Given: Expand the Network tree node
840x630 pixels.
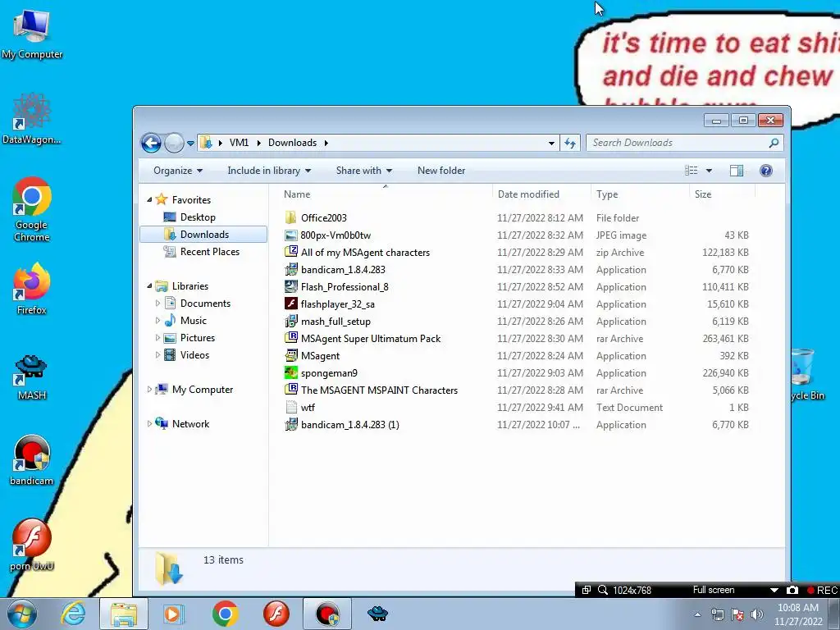Looking at the screenshot, I should (149, 424).
